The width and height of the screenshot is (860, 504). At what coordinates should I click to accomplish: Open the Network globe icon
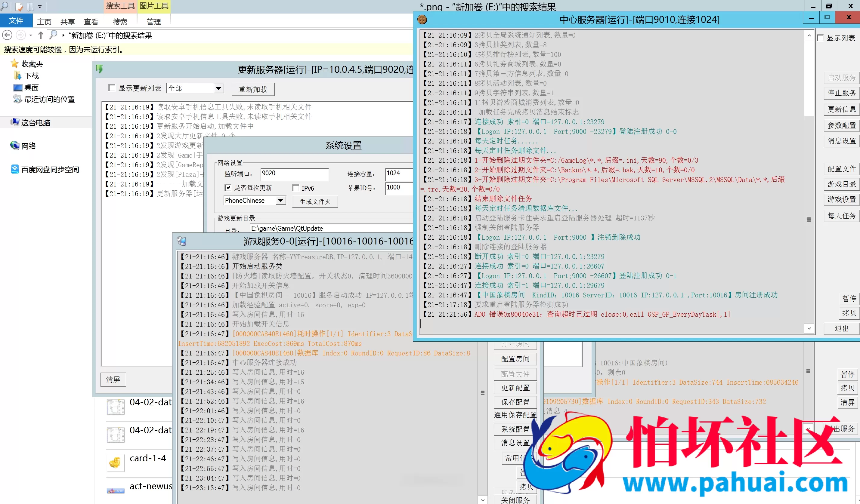coord(15,146)
